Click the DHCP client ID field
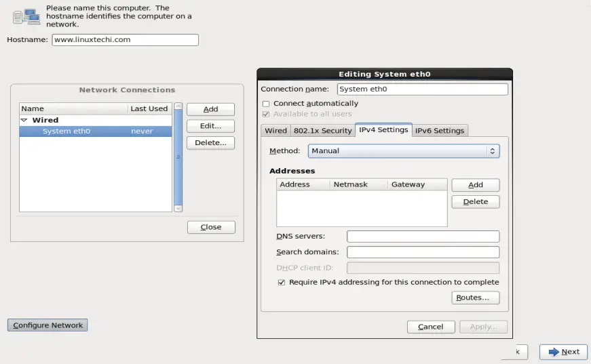This screenshot has width=591, height=364. pyautogui.click(x=423, y=268)
